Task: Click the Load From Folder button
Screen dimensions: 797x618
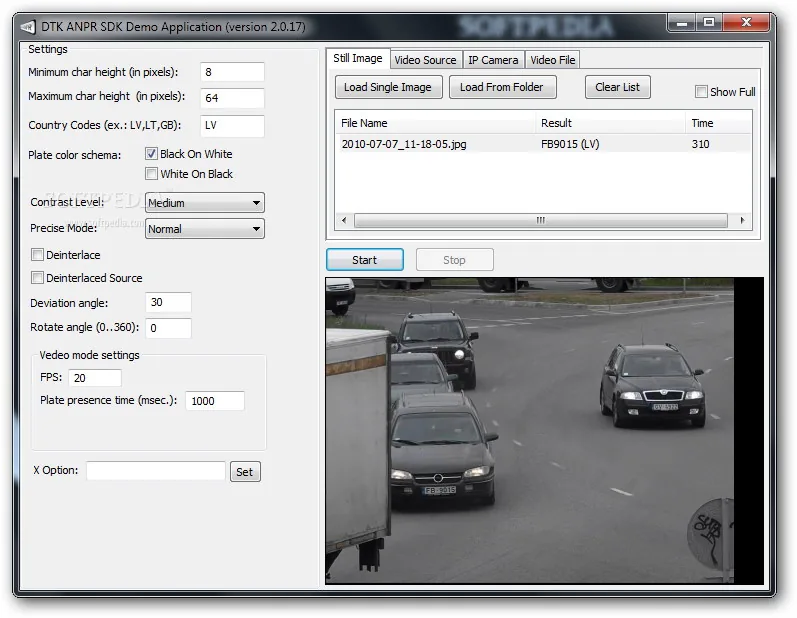Action: point(502,87)
